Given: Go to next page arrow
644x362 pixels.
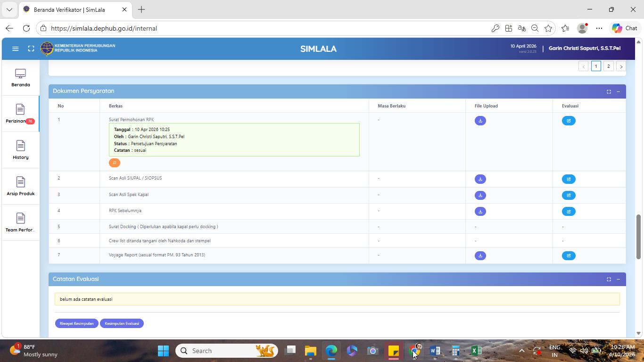Looking at the screenshot, I should click(621, 66).
